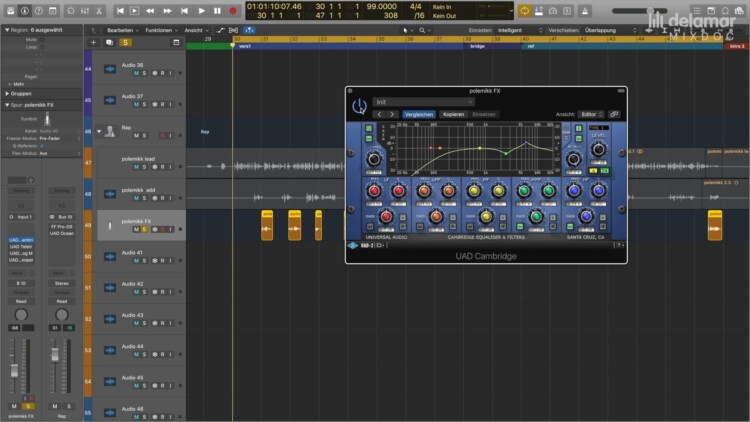750x422 pixels.
Task: Click the red Record button
Action: (x=233, y=11)
